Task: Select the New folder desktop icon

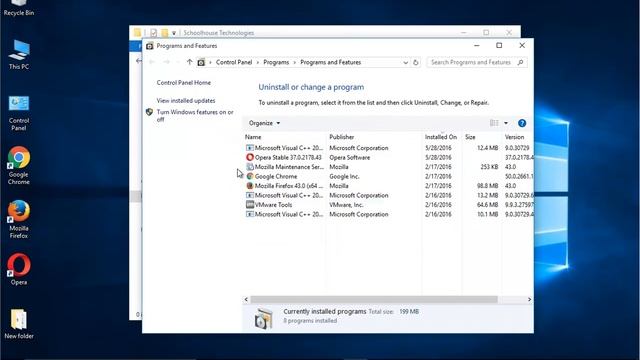Action: click(x=19, y=324)
